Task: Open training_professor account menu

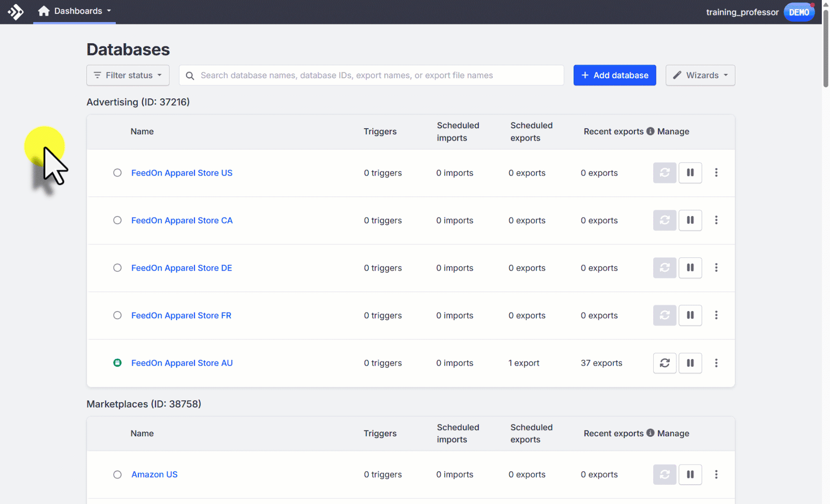Action: (742, 12)
